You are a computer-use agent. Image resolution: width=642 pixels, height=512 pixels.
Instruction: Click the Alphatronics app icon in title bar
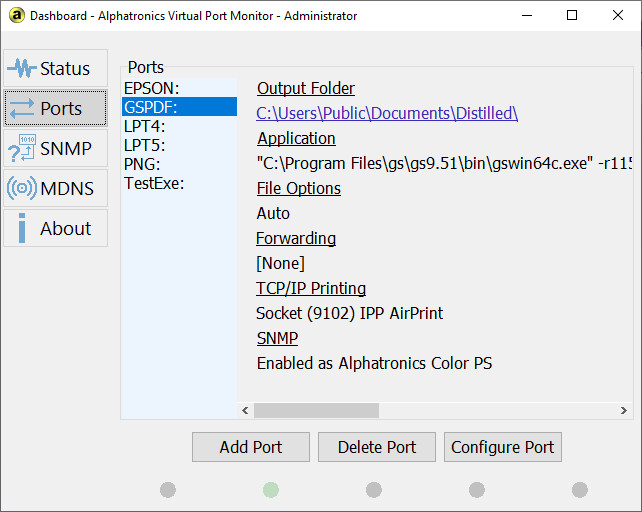coord(15,16)
